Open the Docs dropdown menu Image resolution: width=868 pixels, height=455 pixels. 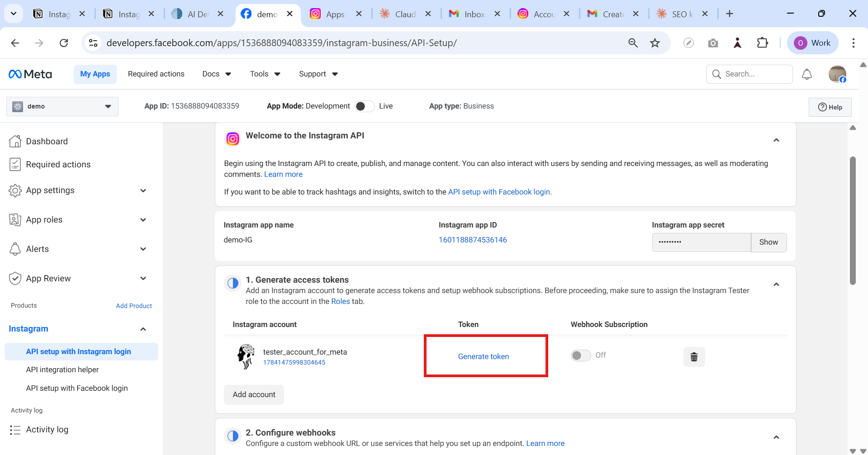[217, 74]
